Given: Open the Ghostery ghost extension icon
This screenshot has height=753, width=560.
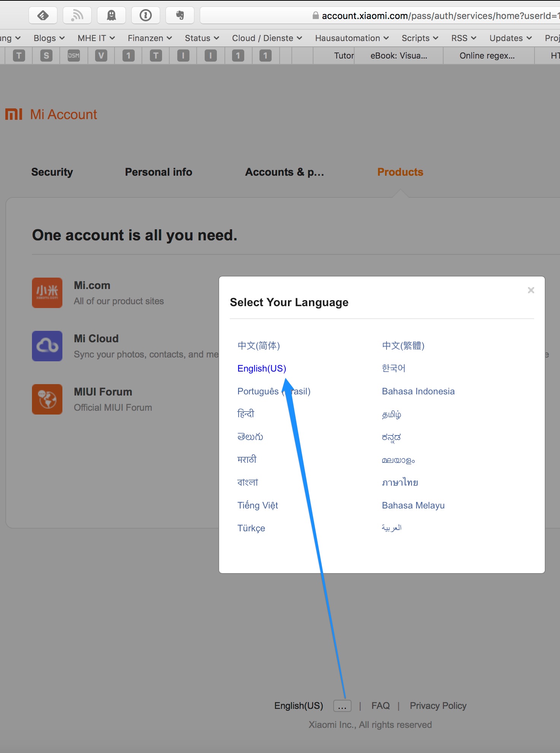Looking at the screenshot, I should pyautogui.click(x=111, y=15).
